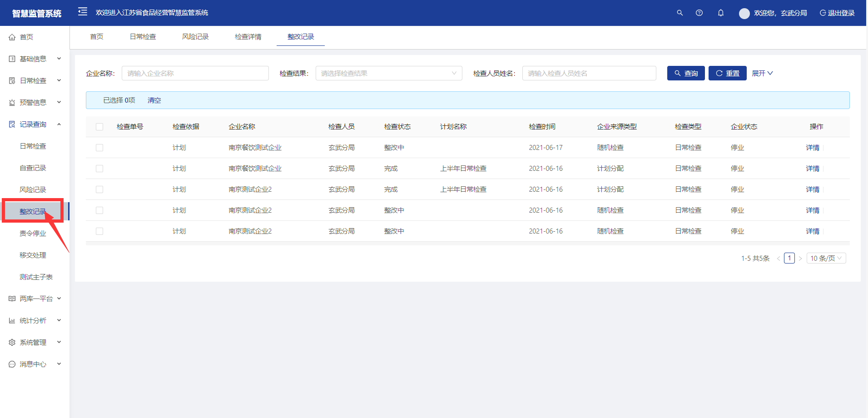The image size is (868, 418).
Task: Click the 消息中心 message icon
Action: click(12, 364)
